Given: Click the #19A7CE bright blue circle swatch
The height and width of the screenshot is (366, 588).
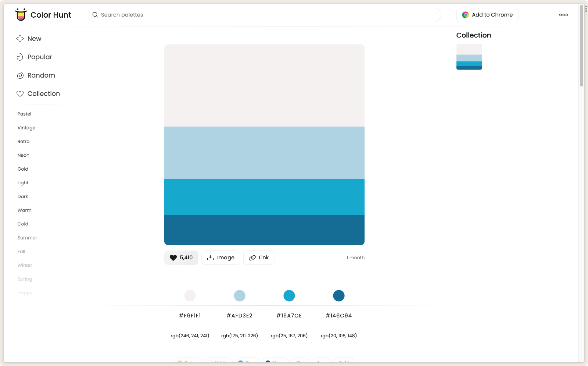Looking at the screenshot, I should (x=289, y=296).
